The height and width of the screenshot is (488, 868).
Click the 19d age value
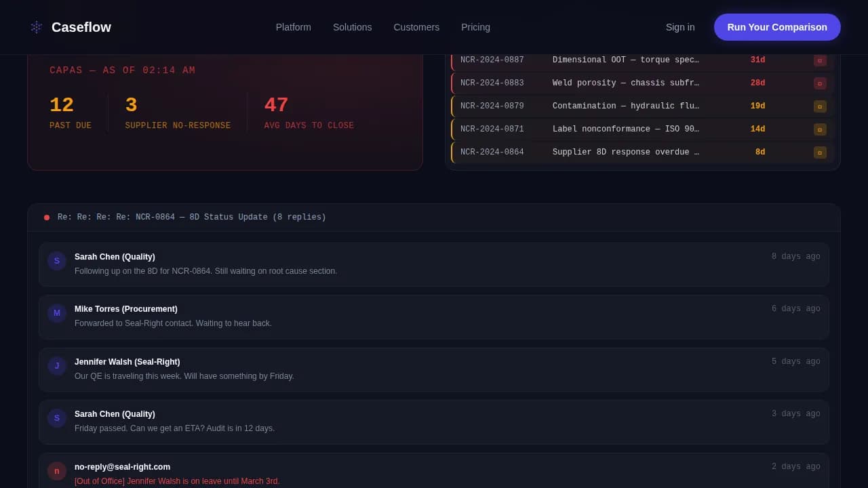757,106
